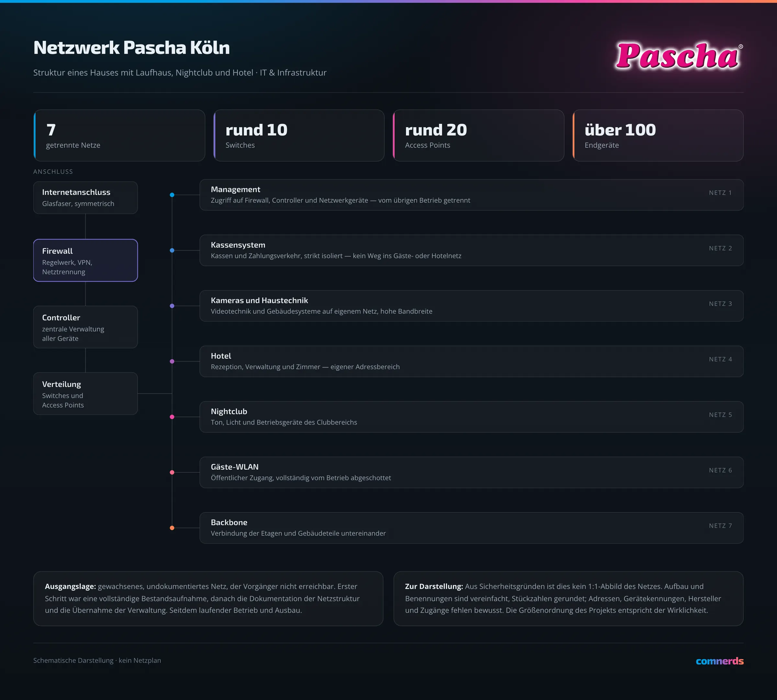Select the Internetanschluss box

85,198
